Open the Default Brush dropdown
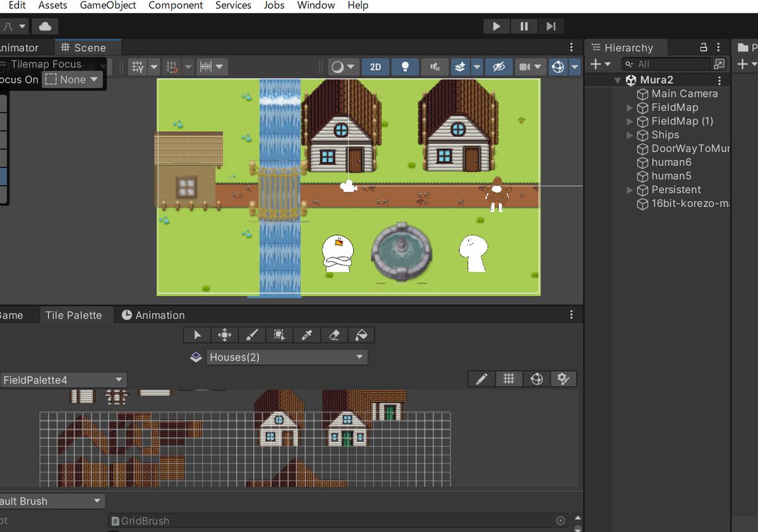This screenshot has height=532, width=758. 52,501
